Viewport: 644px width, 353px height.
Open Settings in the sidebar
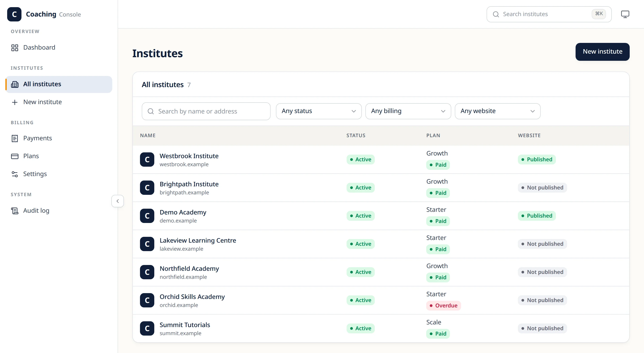click(59, 174)
